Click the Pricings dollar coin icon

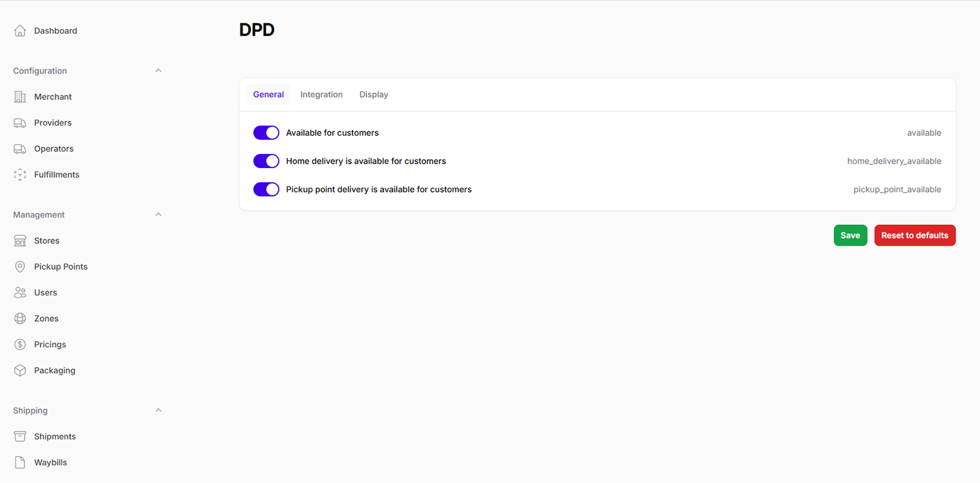[20, 344]
